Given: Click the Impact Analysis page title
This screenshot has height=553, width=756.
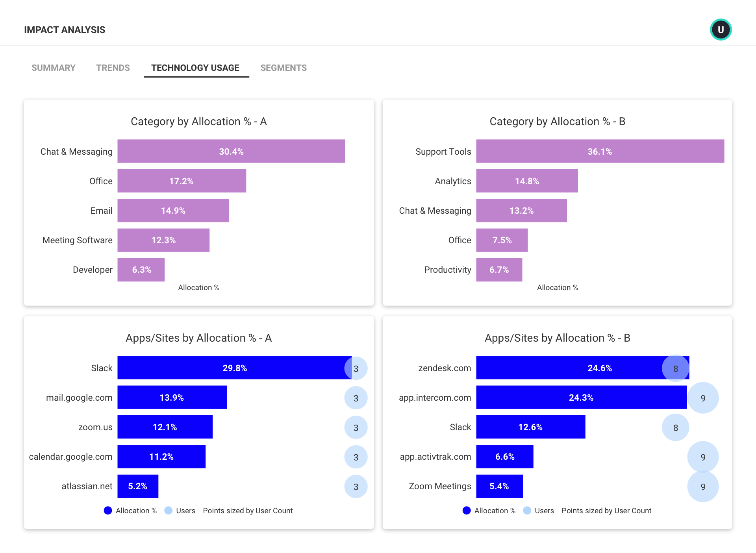Looking at the screenshot, I should [65, 30].
